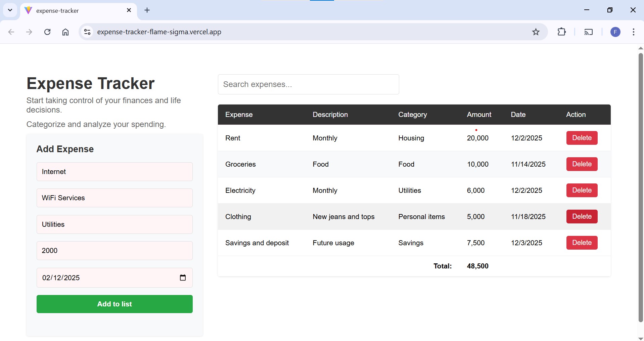
Task: Click the Amount column header
Action: tap(479, 115)
